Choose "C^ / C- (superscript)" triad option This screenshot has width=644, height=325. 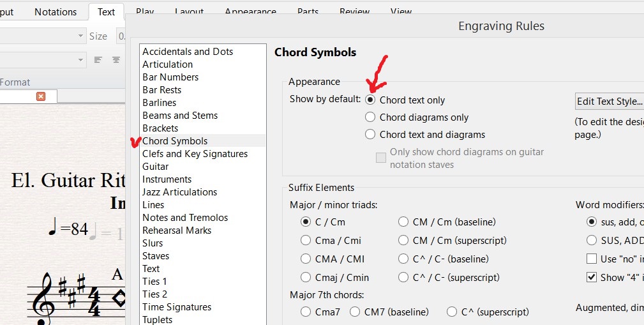(403, 278)
